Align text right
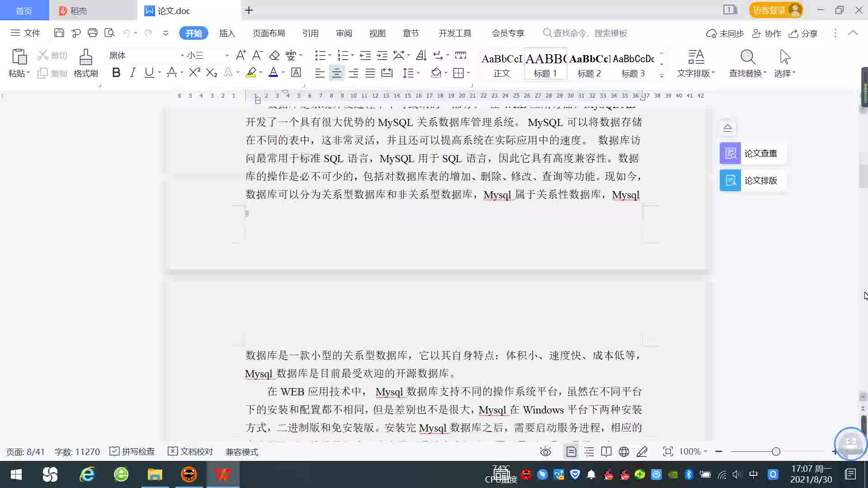Screen dimensions: 868x488 coord(353,73)
